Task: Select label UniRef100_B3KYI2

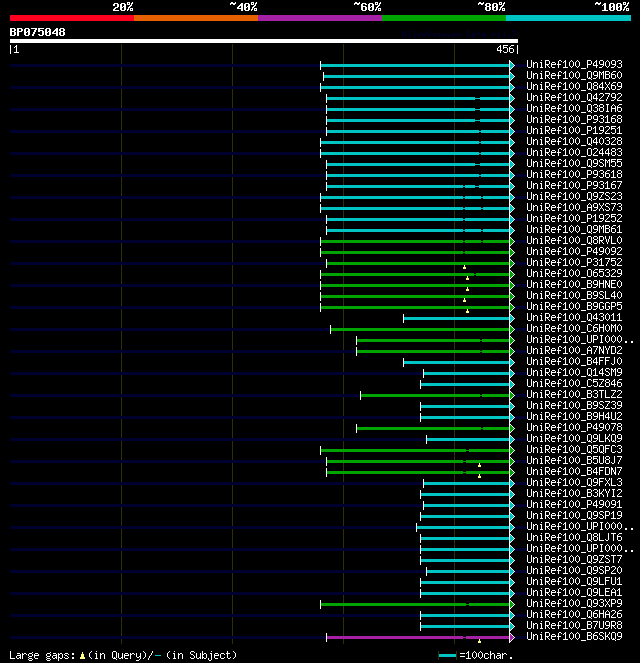Action: (574, 493)
